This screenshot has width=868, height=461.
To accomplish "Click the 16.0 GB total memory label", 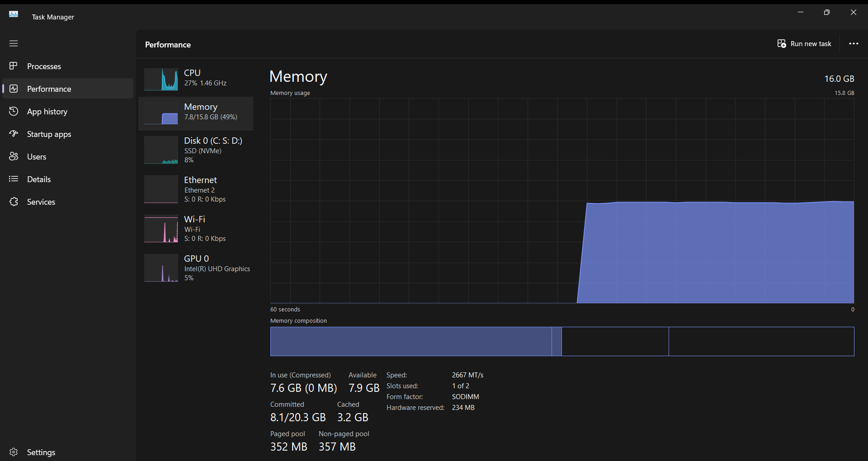I will pos(839,79).
